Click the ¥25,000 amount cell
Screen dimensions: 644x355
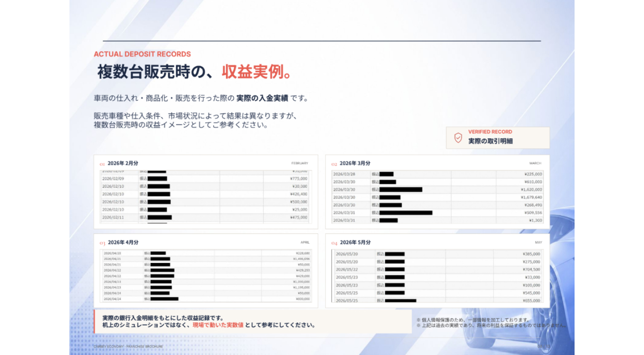point(300,209)
